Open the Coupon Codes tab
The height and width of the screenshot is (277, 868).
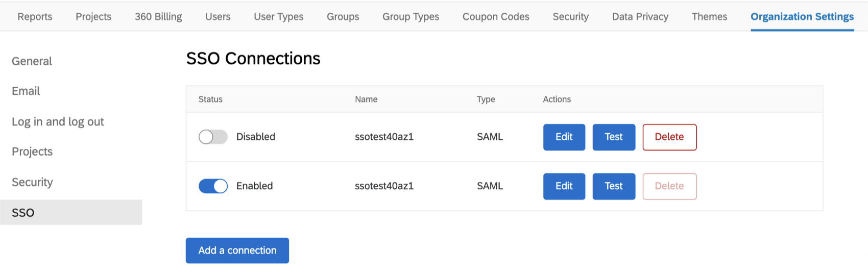pyautogui.click(x=496, y=16)
